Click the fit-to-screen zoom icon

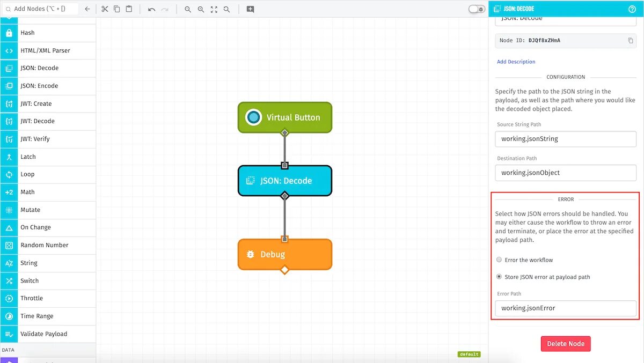click(x=214, y=10)
